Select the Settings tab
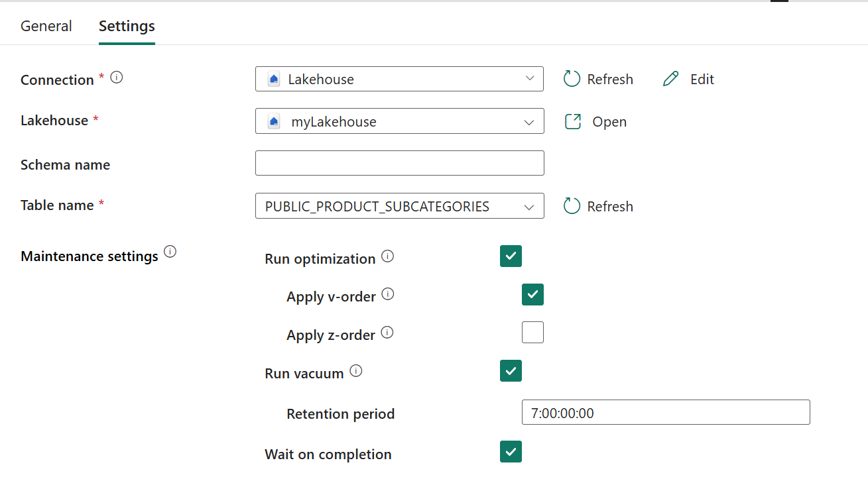 point(127,27)
